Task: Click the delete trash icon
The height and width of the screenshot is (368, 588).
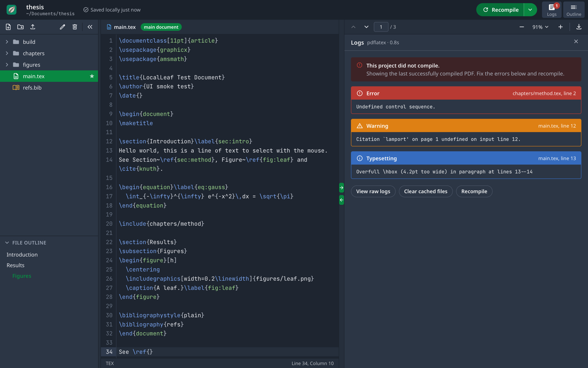Action: 75,27
